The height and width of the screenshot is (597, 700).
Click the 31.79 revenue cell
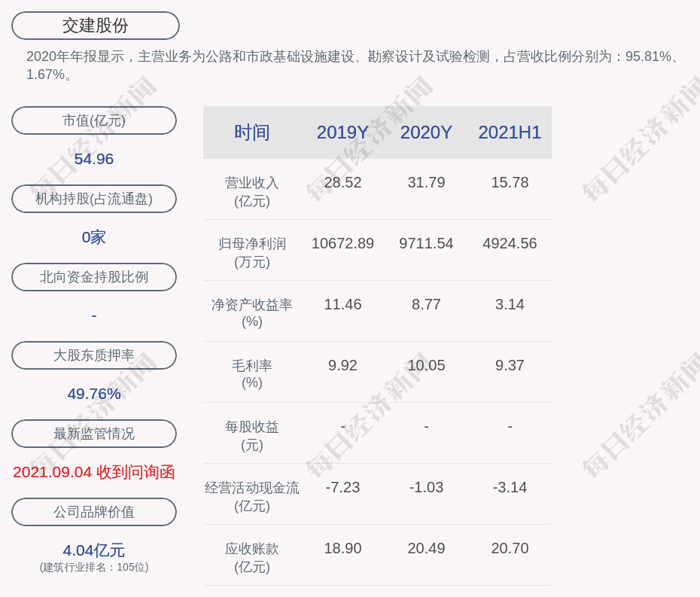426,182
